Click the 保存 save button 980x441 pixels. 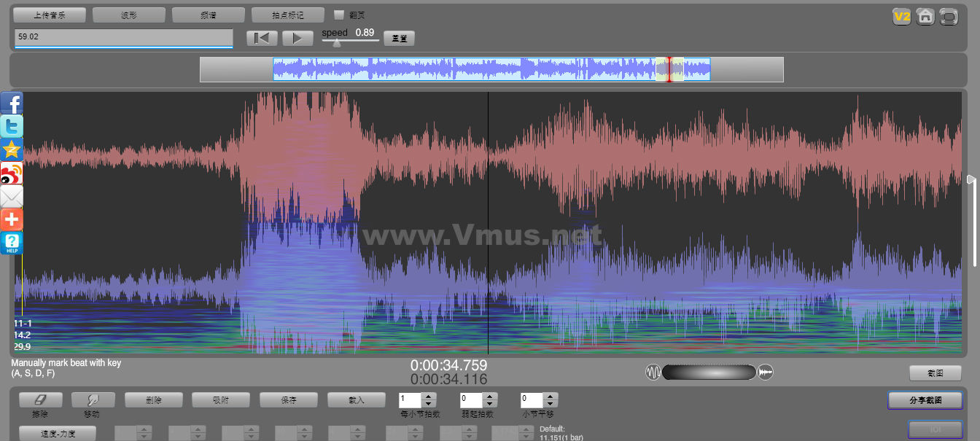pos(288,399)
